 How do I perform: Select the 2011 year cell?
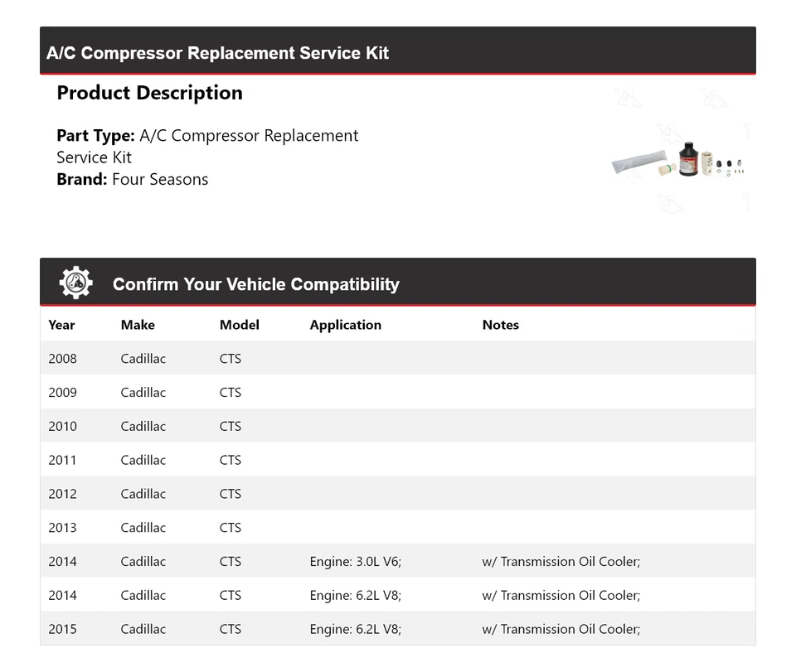(62, 460)
